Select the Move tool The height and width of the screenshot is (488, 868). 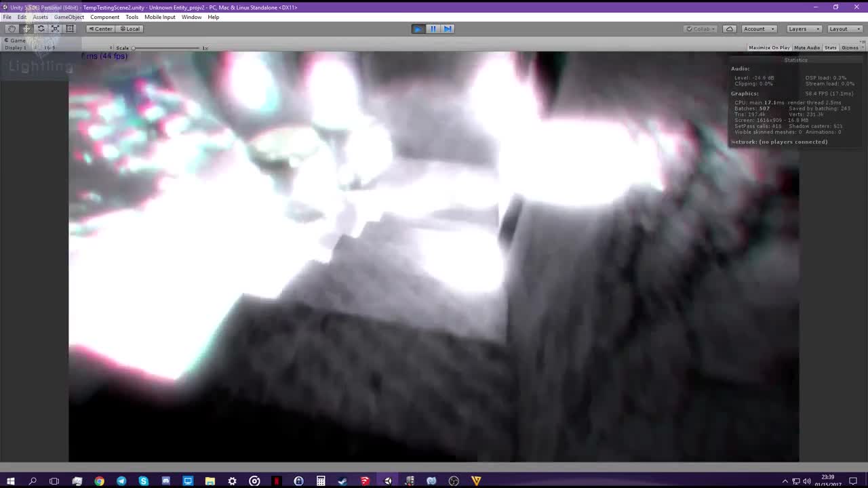click(x=26, y=28)
